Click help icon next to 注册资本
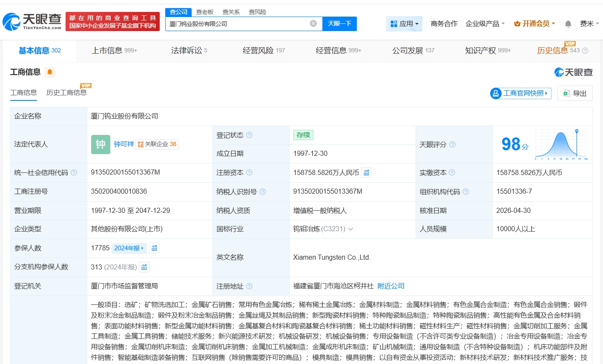The width and height of the screenshot is (603, 364). pyautogui.click(x=250, y=172)
